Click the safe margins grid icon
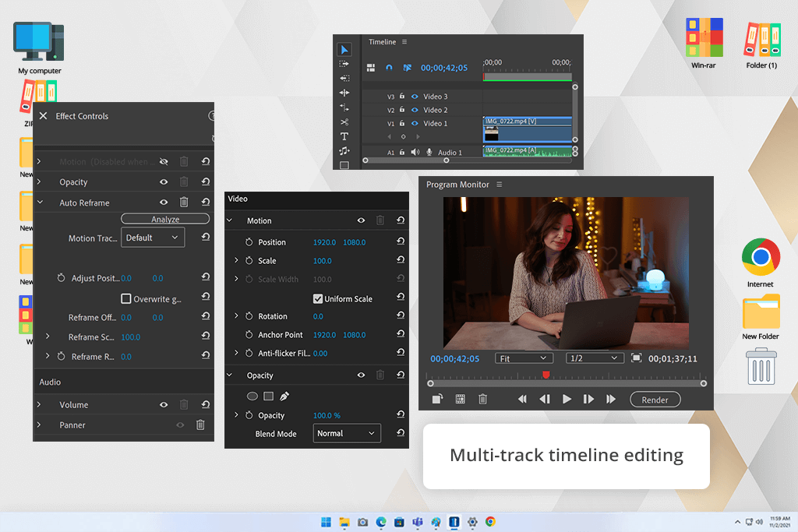This screenshot has height=532, width=798. click(x=460, y=400)
